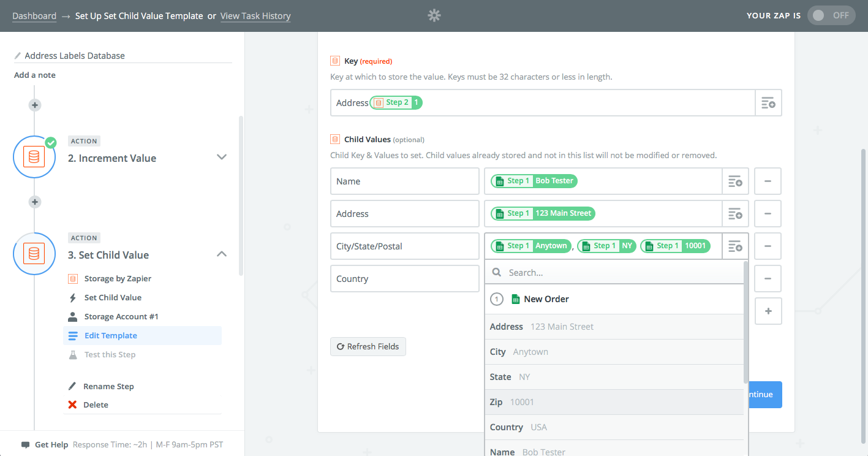Toggle the Your Zap Is OFF switch
Viewport: 868px width, 456px height.
point(831,15)
